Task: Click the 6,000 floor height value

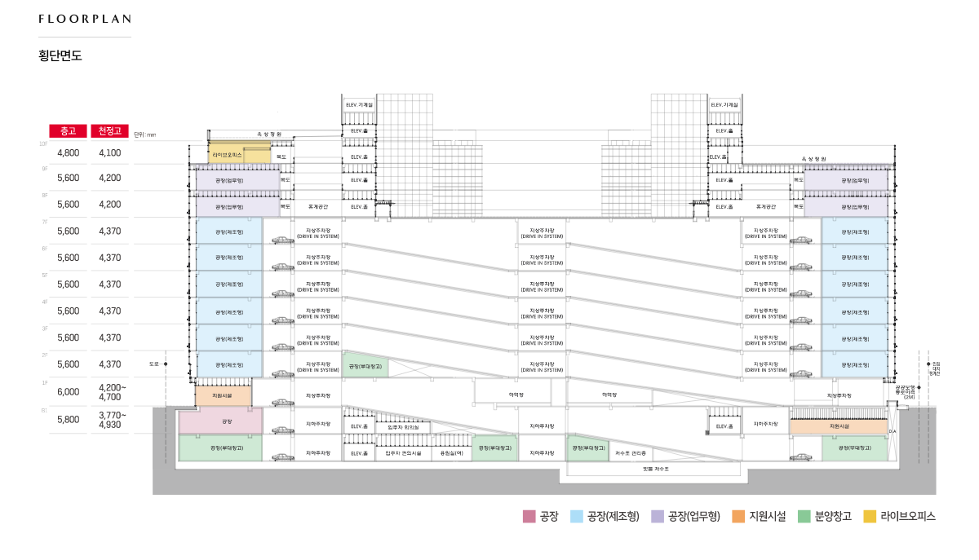Action: coord(69,391)
